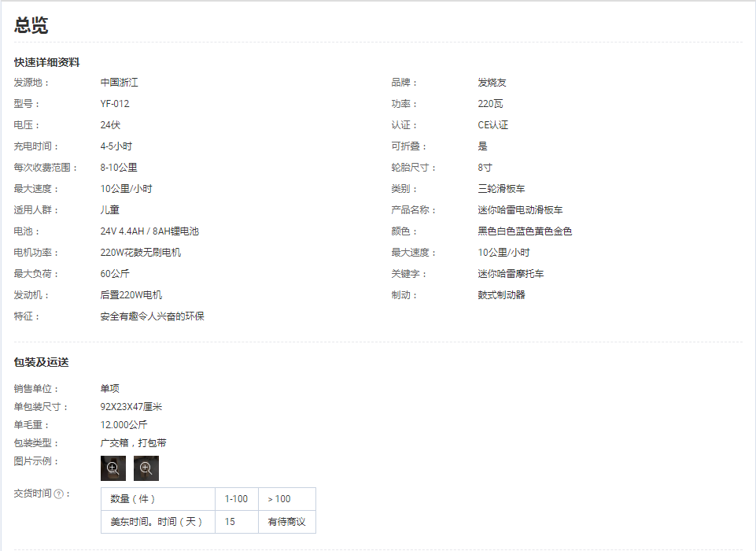The width and height of the screenshot is (756, 551).
Task: Click the range value 8-10公里
Action: [x=119, y=168]
